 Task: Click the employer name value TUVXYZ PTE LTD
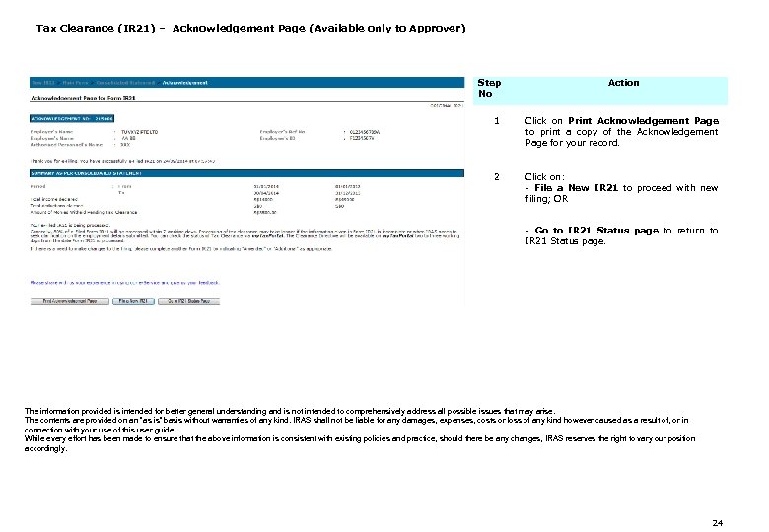(139, 132)
